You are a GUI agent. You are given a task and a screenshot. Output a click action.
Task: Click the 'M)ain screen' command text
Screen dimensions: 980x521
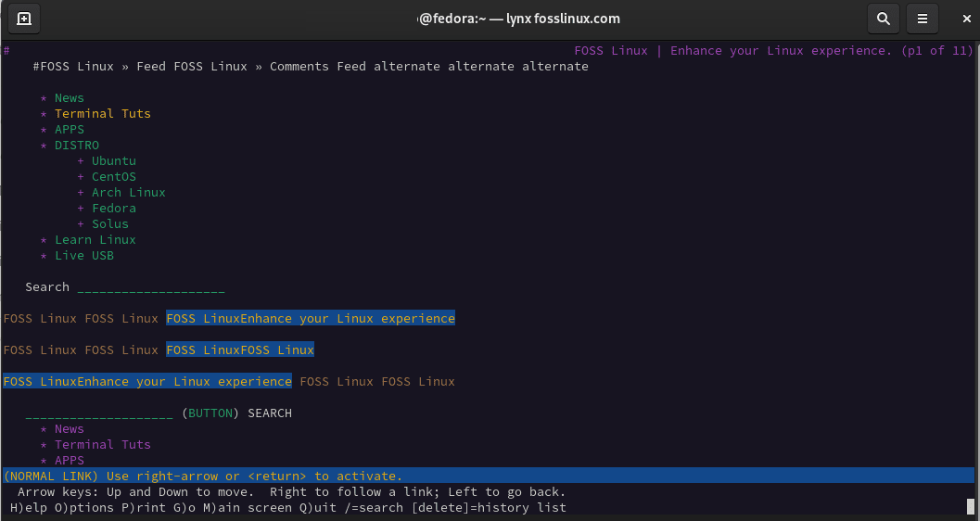point(248,508)
